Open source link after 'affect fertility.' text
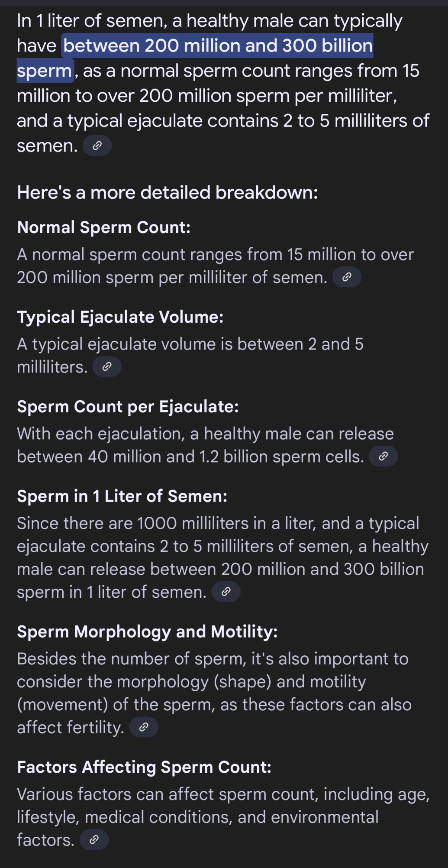The image size is (448, 868). 144,727
